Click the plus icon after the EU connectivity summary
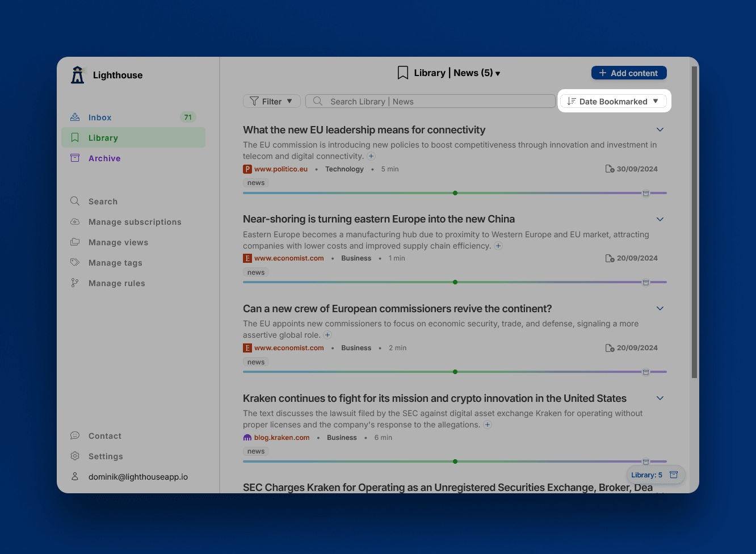This screenshot has height=554, width=756. tap(371, 156)
